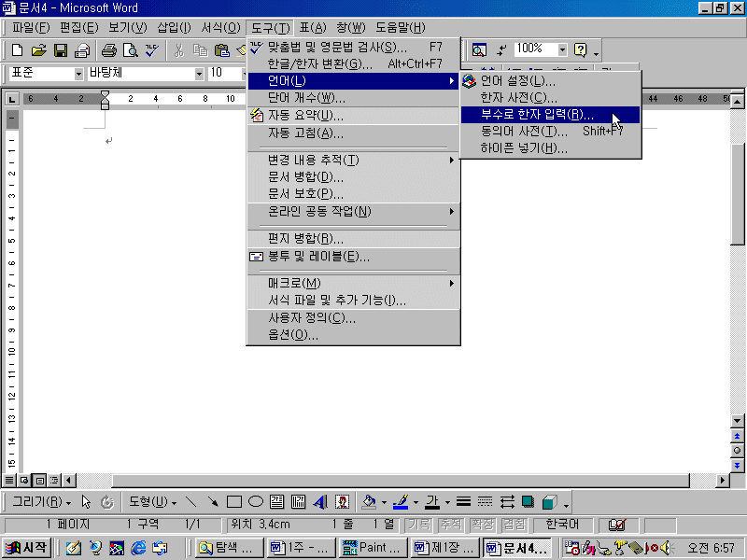This screenshot has width=747, height=560.
Task: Open Print Preview from the toolbar
Action: (x=131, y=50)
